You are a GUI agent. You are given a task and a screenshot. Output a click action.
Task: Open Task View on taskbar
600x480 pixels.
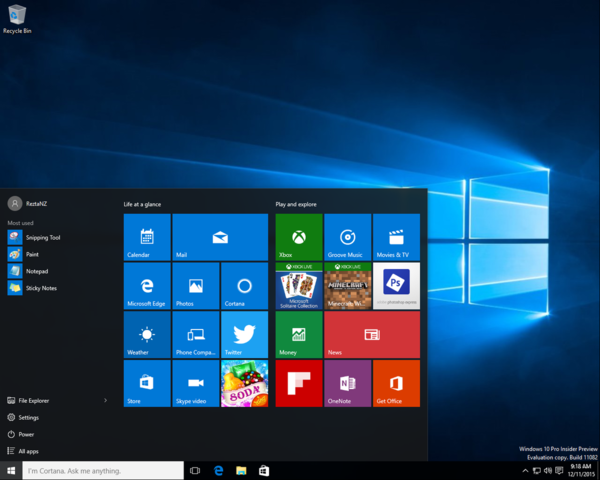[x=195, y=470]
